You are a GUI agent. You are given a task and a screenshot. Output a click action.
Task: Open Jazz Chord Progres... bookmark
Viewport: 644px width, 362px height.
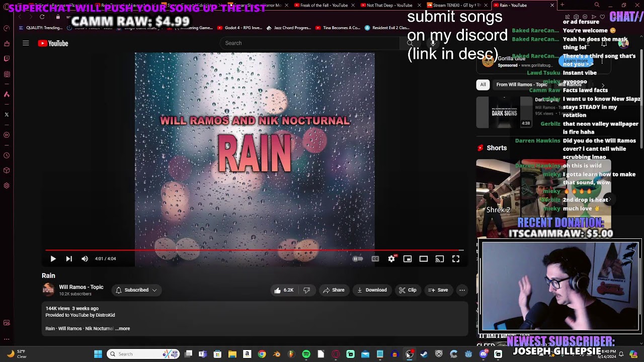(289, 28)
